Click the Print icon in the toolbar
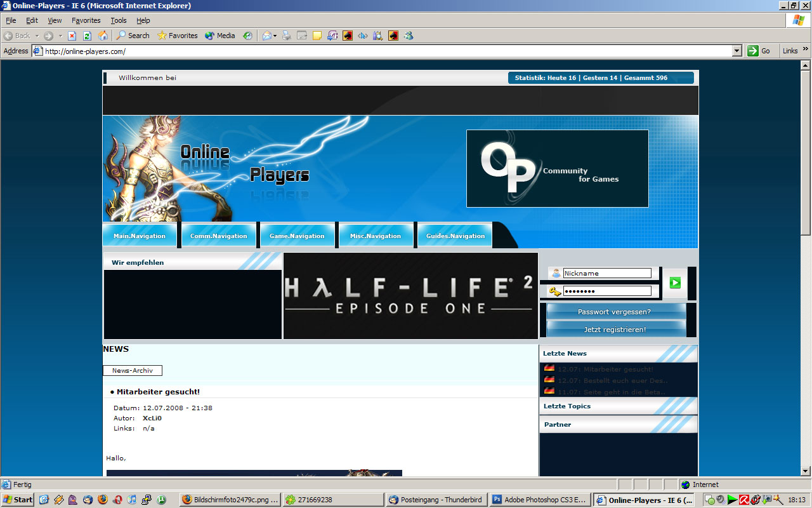 pyautogui.click(x=287, y=36)
